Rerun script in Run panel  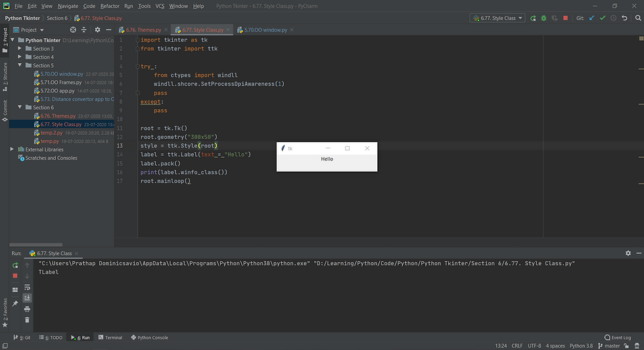(15, 265)
